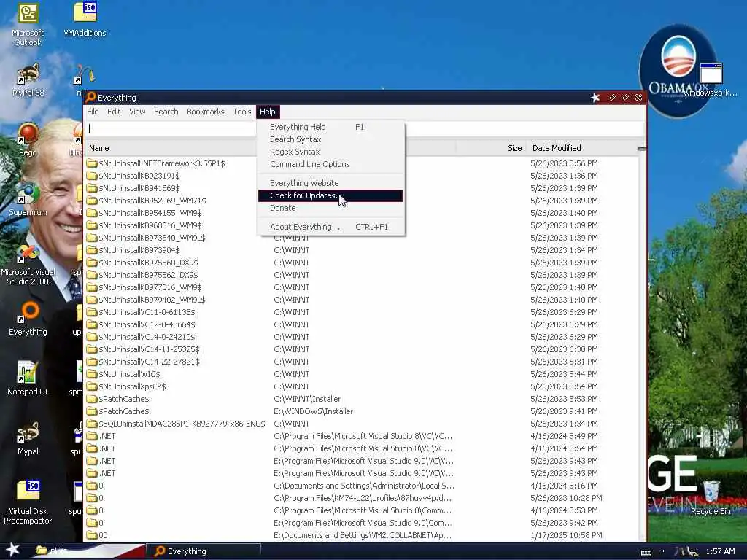The image size is (747, 560).
Task: Select $NtUninstallVC14-11-25325$ file name
Action: [x=149, y=349]
